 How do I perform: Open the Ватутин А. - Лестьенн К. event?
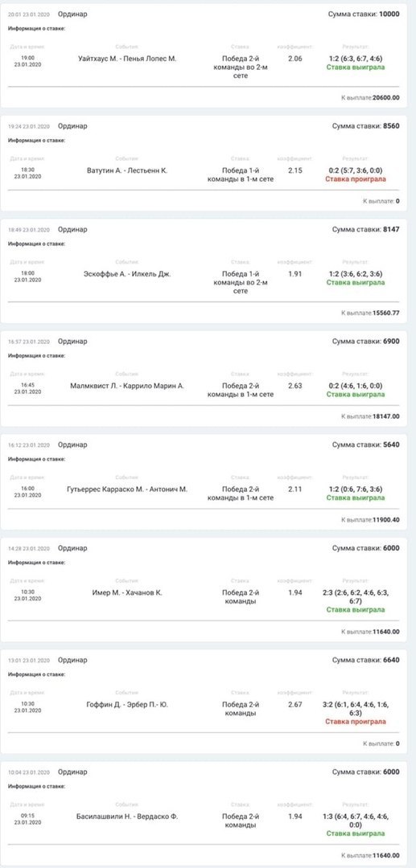[127, 170]
